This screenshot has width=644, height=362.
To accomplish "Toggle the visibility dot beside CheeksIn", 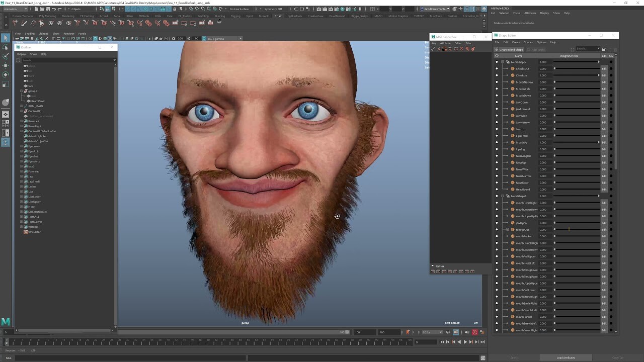I will pos(497,75).
